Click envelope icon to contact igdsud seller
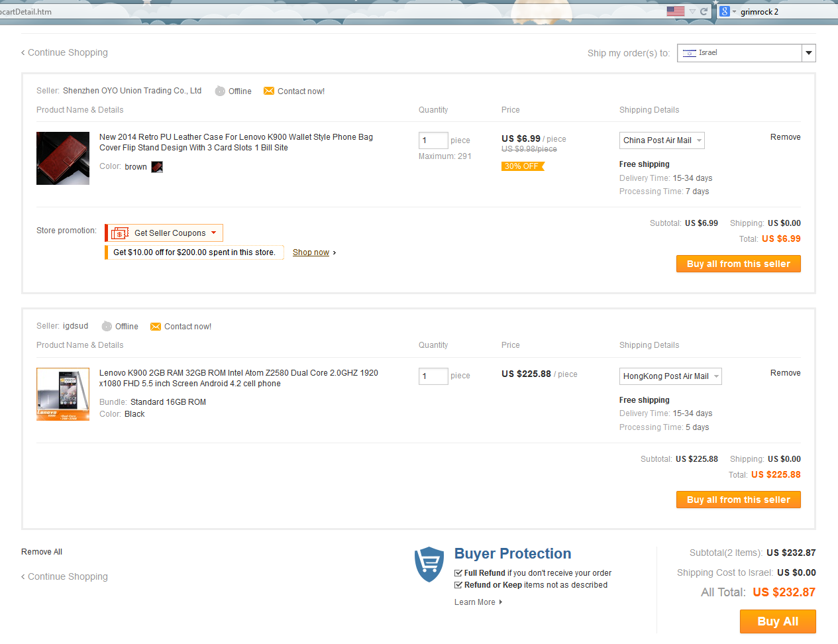838x644 pixels. point(156,327)
